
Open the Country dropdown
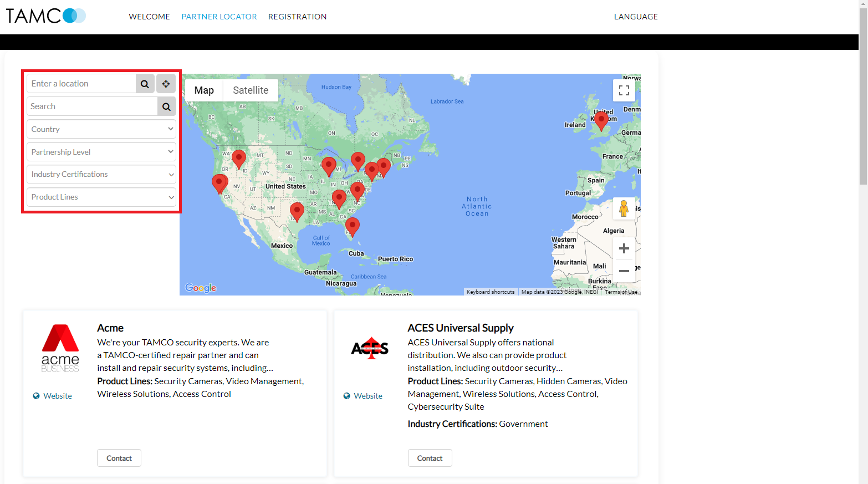[101, 129]
